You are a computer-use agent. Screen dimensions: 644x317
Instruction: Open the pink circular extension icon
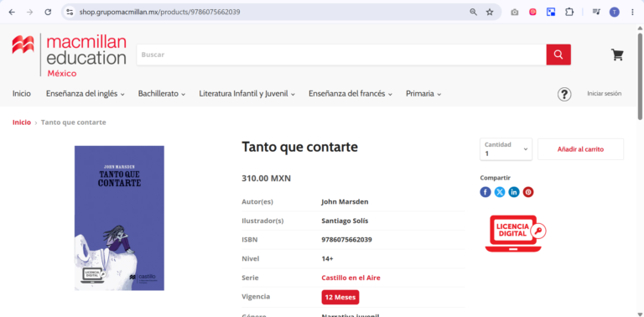click(x=532, y=12)
